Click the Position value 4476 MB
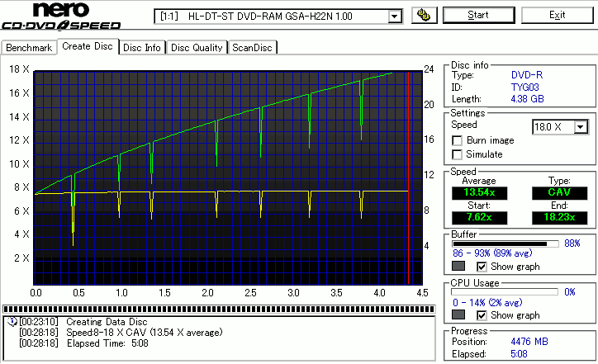The height and width of the screenshot is (364, 598). tap(529, 342)
